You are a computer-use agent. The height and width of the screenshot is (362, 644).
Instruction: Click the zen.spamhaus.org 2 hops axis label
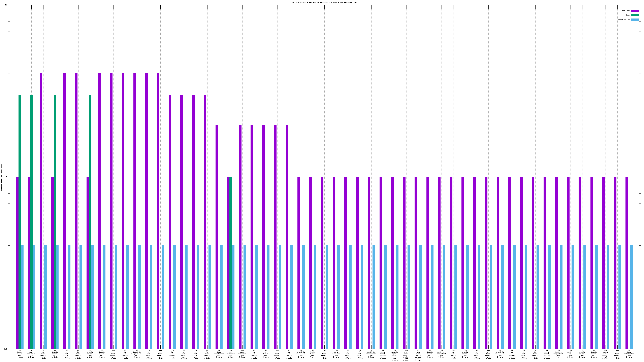tap(32, 354)
